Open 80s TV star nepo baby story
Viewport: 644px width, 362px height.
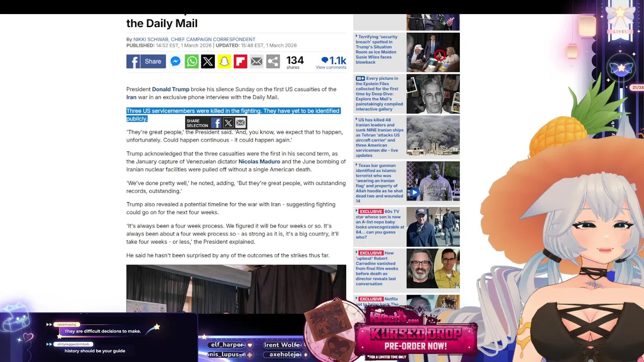coord(379,224)
